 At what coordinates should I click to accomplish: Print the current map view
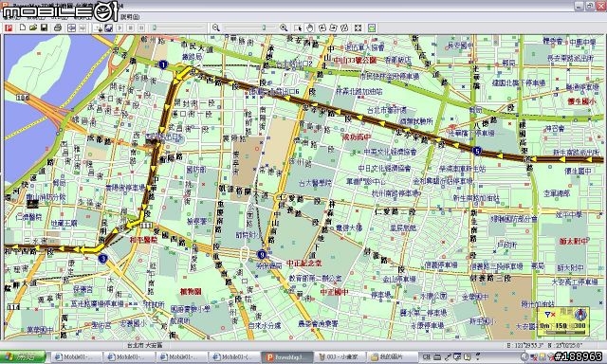click(x=58, y=27)
